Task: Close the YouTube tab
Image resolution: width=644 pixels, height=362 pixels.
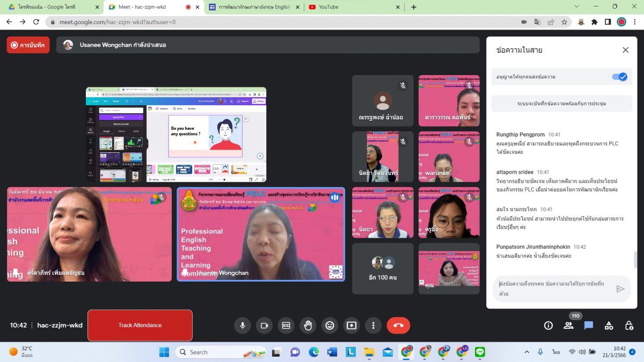Action: coord(397,7)
